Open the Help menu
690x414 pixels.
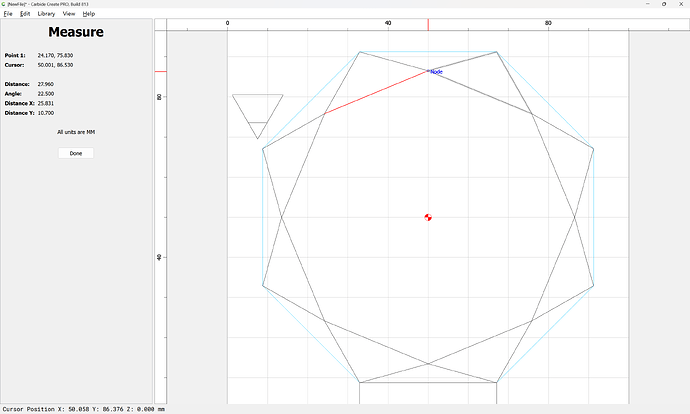tap(89, 14)
